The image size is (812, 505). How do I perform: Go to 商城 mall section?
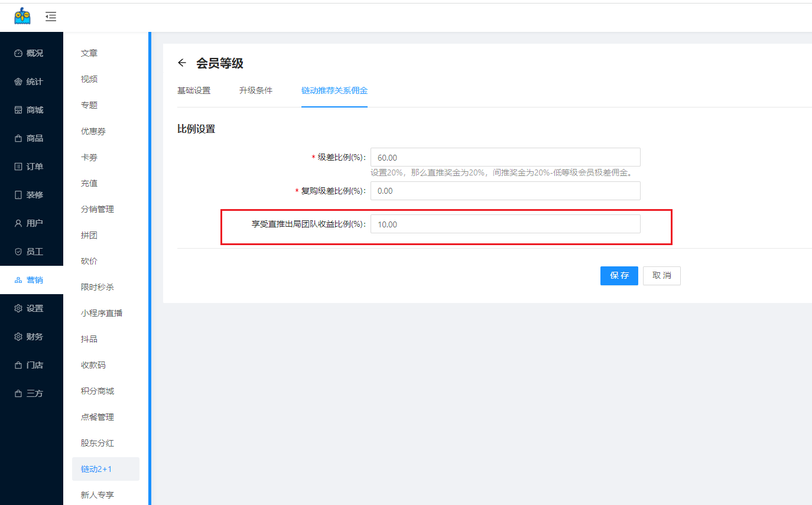[31, 110]
